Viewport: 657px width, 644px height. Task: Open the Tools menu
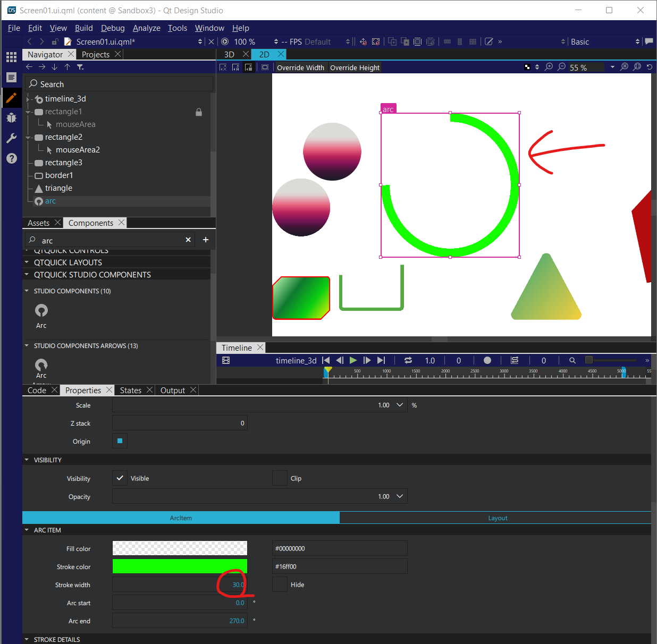click(x=177, y=28)
